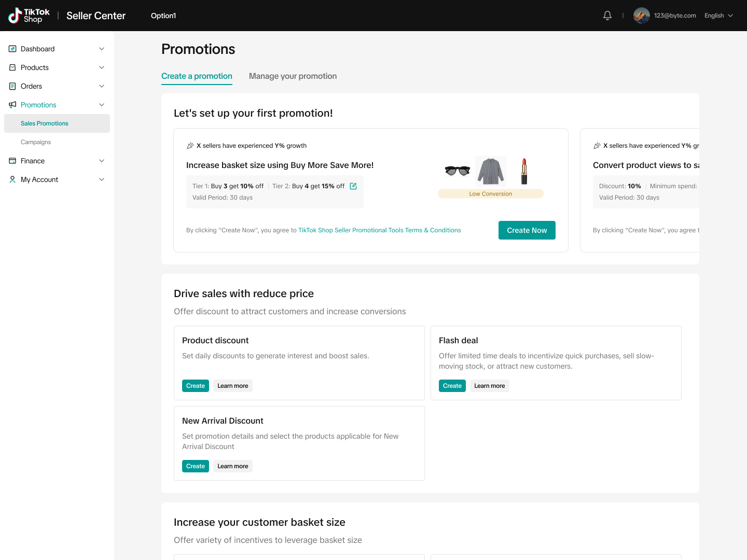Click the TikTok Shop logo
The height and width of the screenshot is (560, 747).
[x=29, y=16]
